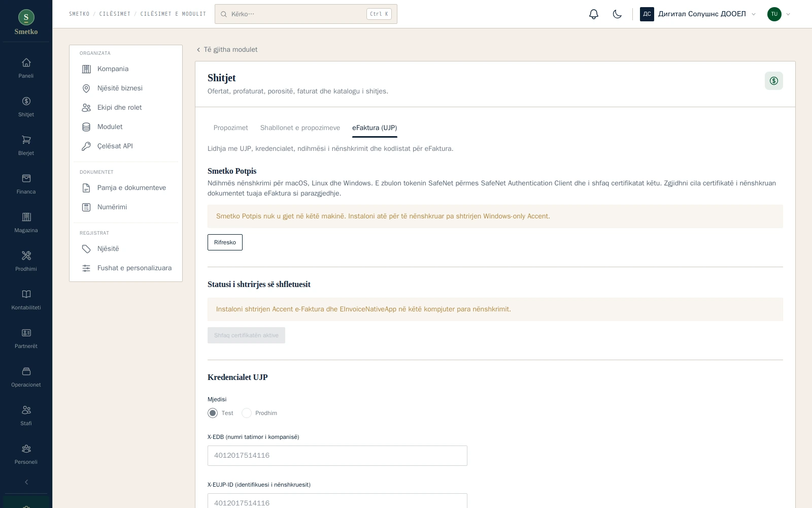Collapse the left sidebar chevron
This screenshot has height=508, width=812.
(x=26, y=482)
